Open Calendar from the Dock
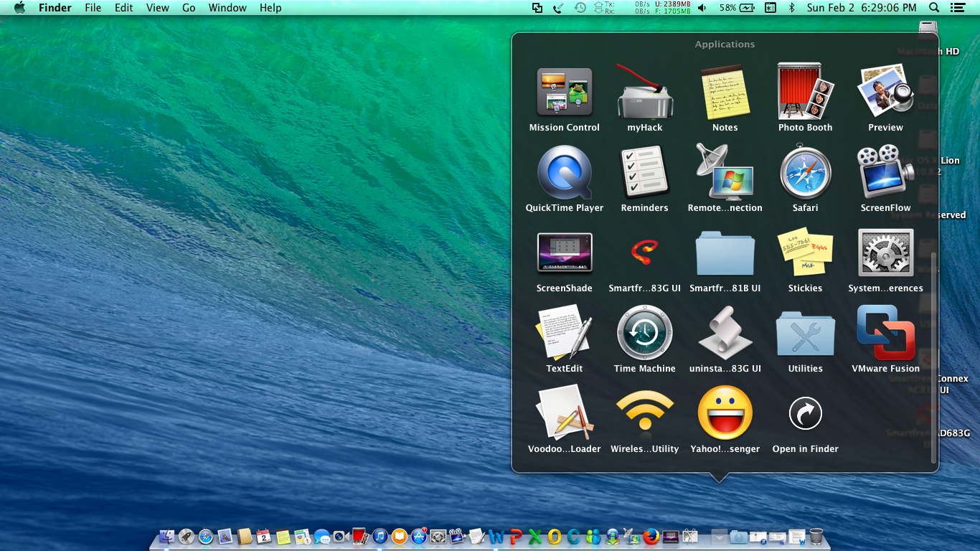 click(264, 537)
